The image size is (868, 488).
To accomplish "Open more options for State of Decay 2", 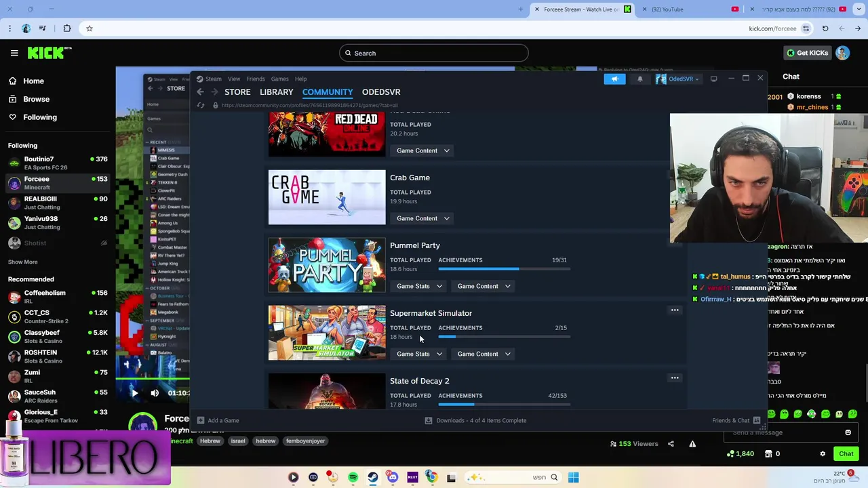I will (675, 378).
